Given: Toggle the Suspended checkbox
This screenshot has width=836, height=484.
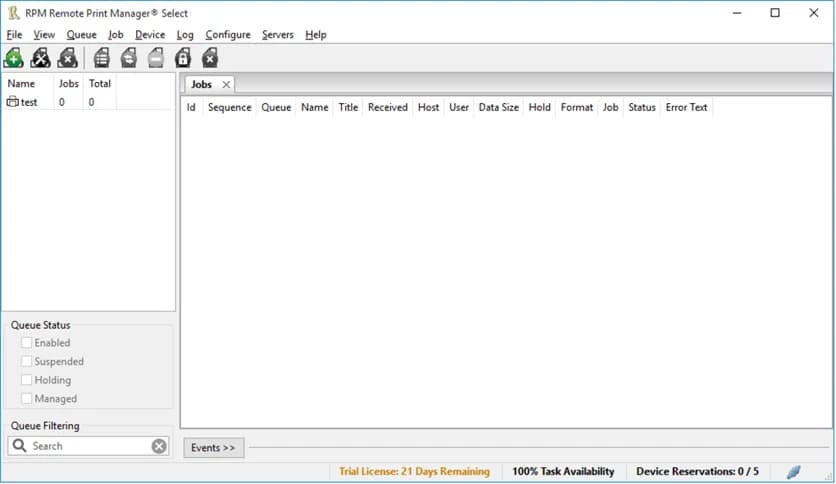Looking at the screenshot, I should 26,361.
